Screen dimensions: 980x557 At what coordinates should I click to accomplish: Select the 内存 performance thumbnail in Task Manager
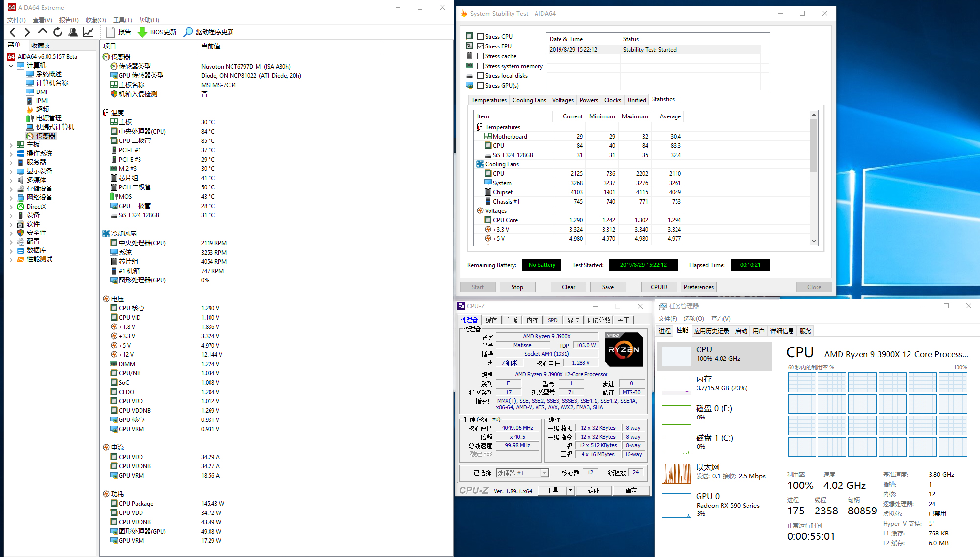pos(677,385)
